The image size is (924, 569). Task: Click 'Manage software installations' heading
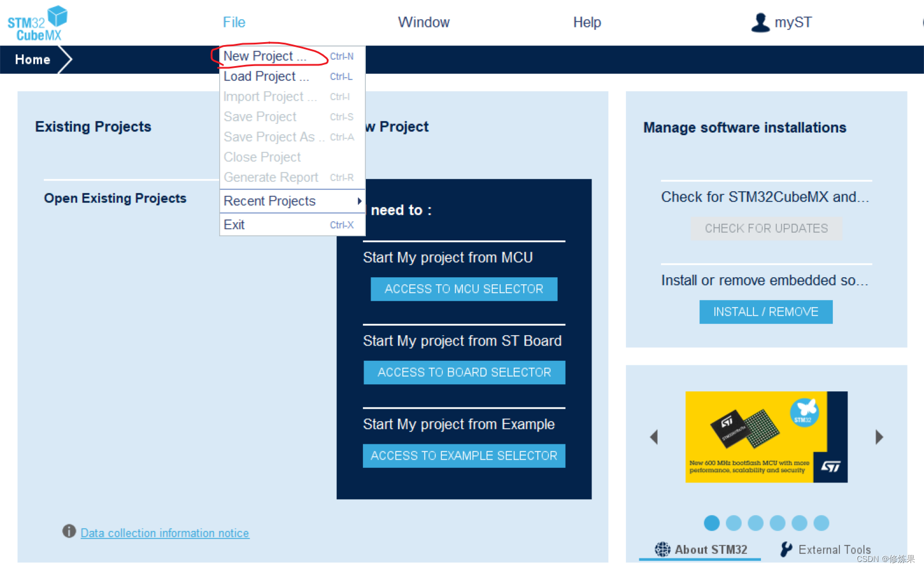[x=745, y=127]
